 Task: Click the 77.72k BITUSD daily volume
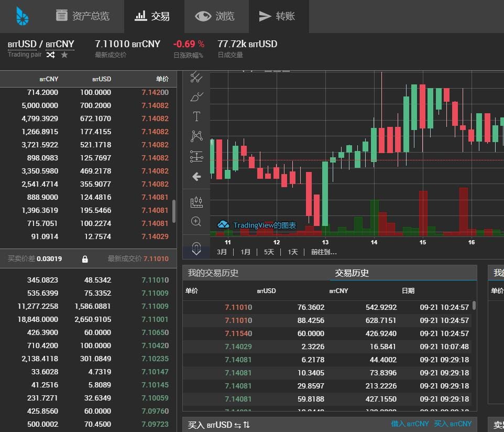247,44
